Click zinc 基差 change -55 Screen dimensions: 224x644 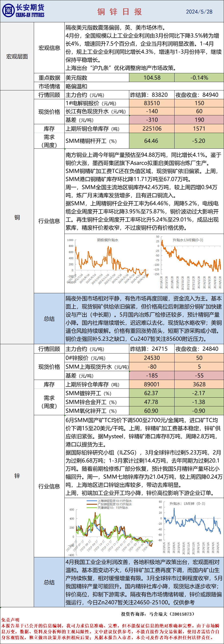coord(199,375)
